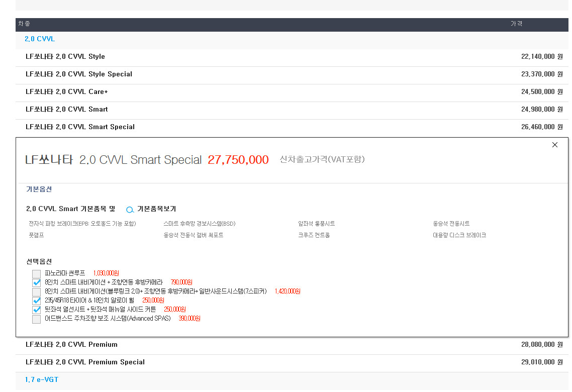Click the 스마트 후측방 경보시스템(BSD) item
This screenshot has width=572, height=392.
200,224
